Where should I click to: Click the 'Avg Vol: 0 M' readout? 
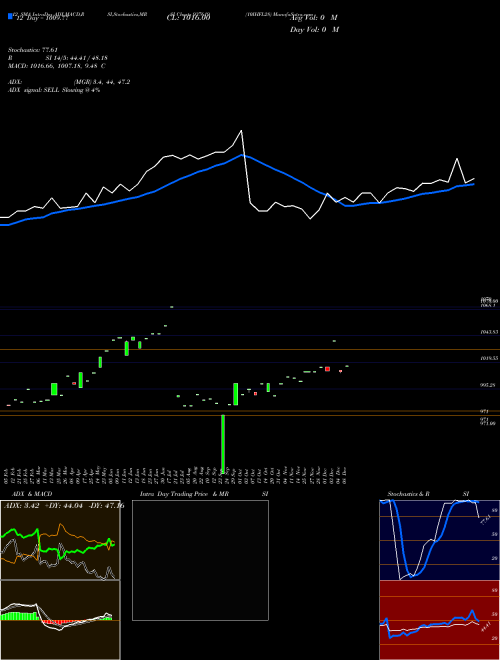pos(314,18)
